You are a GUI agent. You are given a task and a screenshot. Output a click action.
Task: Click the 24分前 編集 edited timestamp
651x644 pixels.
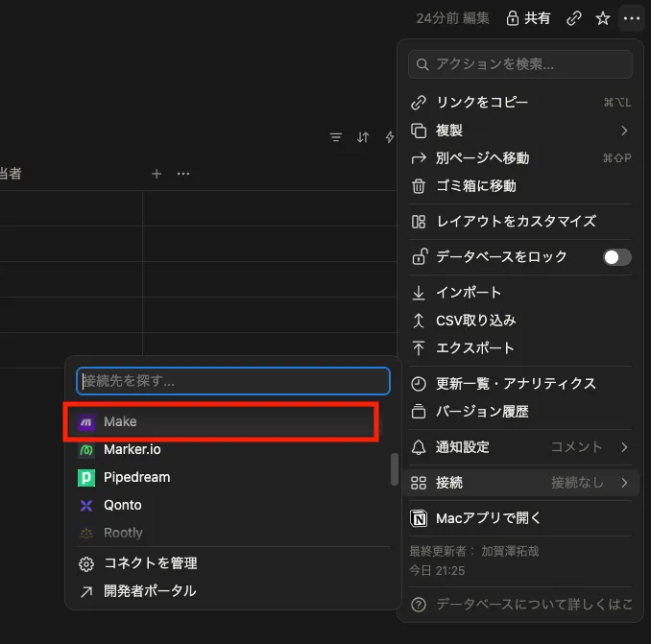(x=452, y=18)
